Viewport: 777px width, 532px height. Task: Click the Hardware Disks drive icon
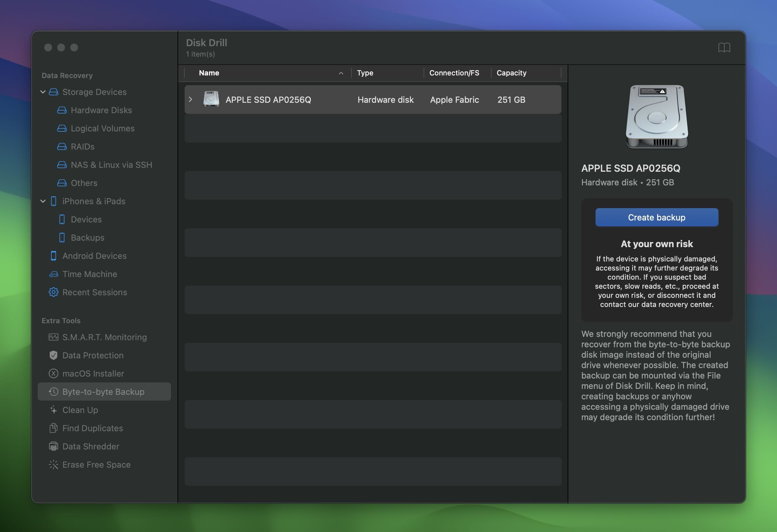(62, 110)
